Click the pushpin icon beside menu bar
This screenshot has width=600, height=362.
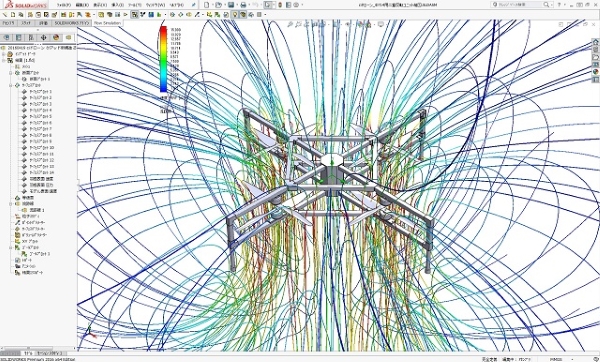pyautogui.click(x=194, y=5)
